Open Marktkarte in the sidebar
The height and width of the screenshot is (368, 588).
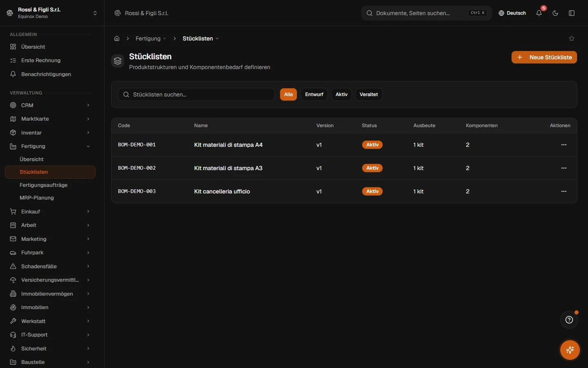tap(50, 119)
